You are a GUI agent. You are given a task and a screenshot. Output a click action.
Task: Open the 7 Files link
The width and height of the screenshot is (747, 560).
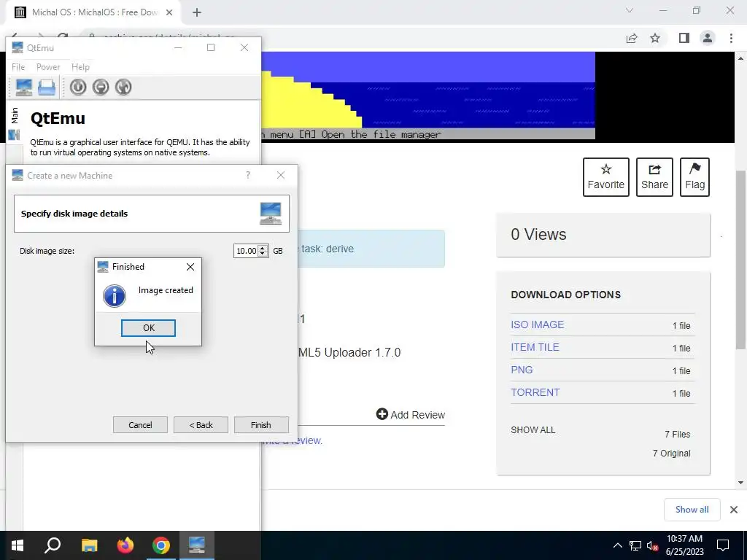point(678,435)
